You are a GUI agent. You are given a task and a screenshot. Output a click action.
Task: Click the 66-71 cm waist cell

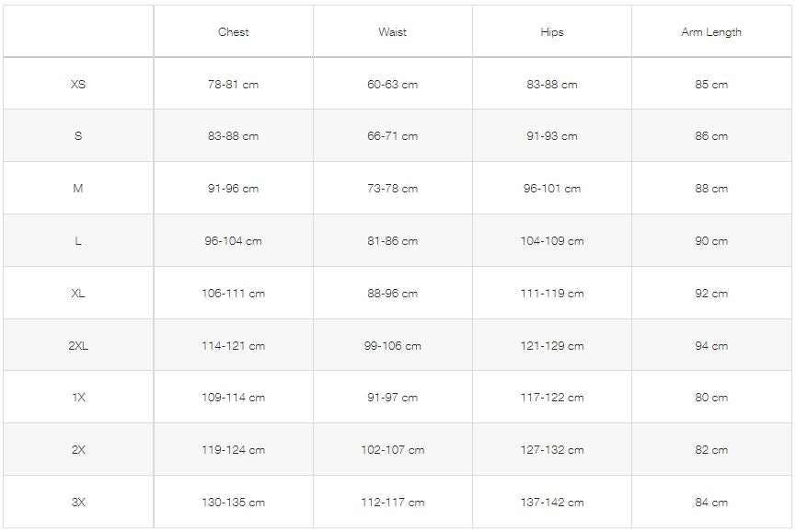392,136
